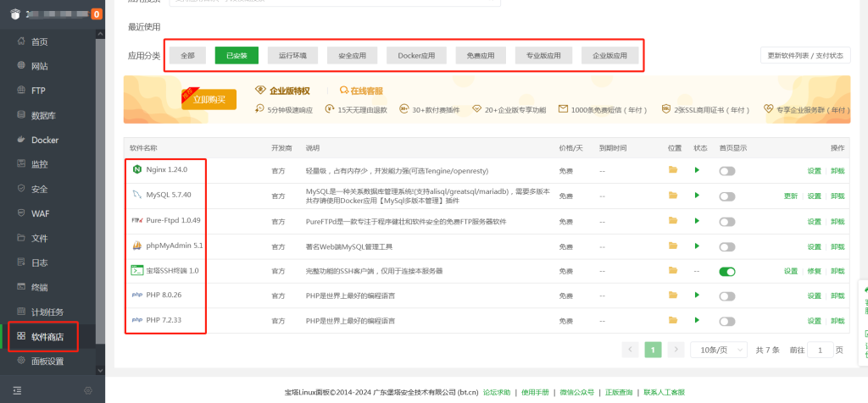The image size is (868, 403).
Task: Click the gear icon at sidebar bottom
Action: (x=88, y=391)
